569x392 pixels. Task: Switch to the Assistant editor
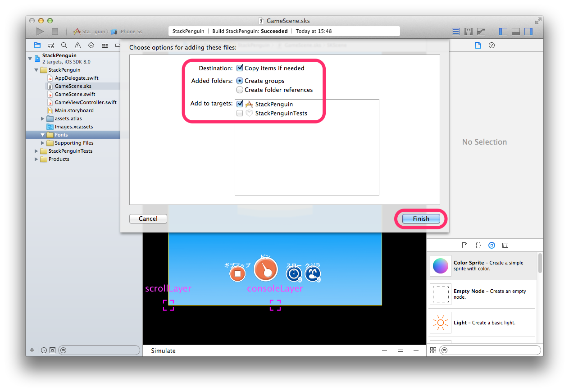pyautogui.click(x=469, y=32)
